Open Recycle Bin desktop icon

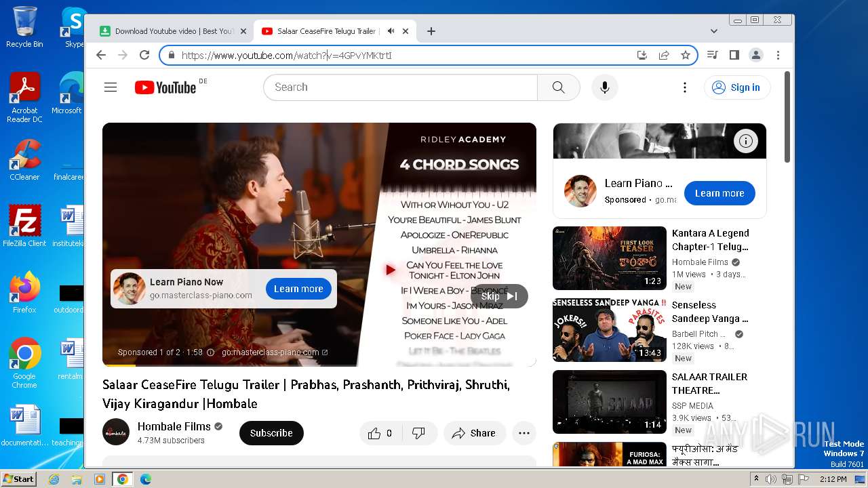tap(24, 27)
